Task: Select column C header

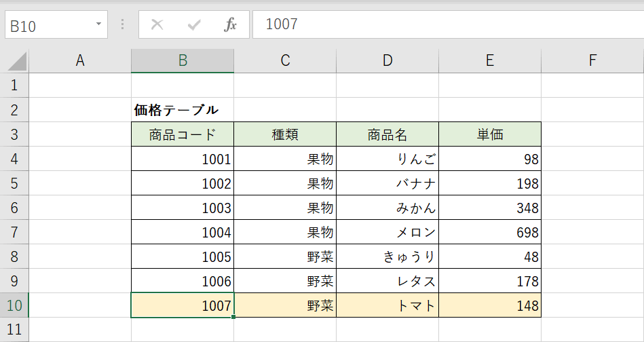Action: [x=285, y=61]
